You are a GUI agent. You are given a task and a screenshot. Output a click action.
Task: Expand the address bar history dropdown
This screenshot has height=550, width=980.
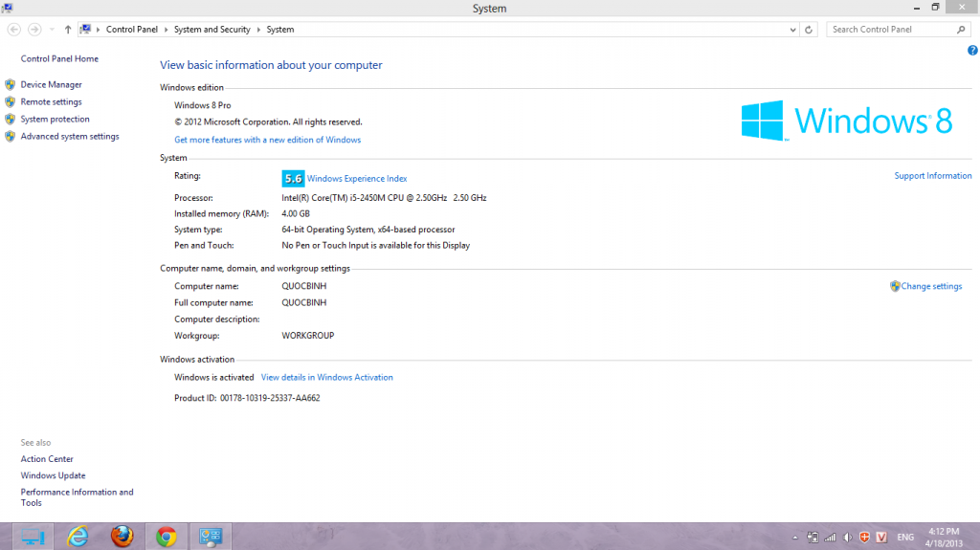coord(792,30)
